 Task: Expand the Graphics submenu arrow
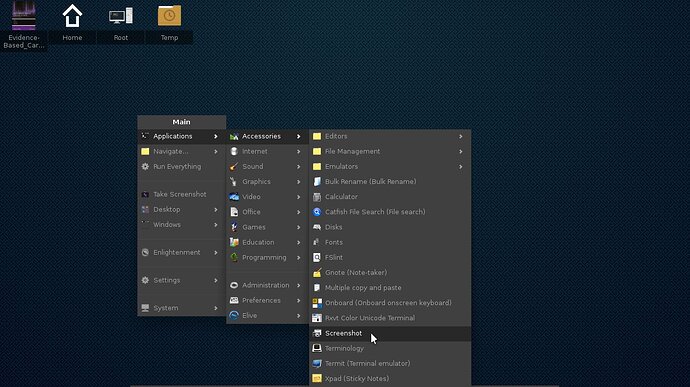pos(299,181)
